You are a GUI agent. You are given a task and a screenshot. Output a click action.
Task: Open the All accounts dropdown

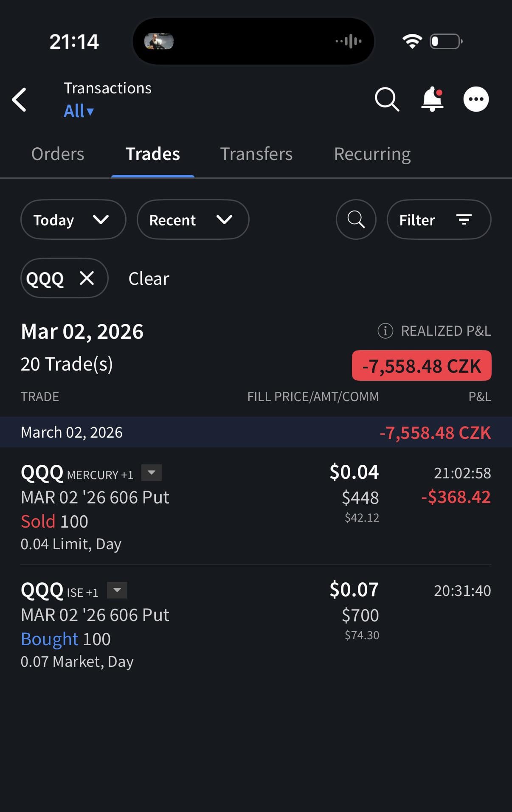pos(79,111)
